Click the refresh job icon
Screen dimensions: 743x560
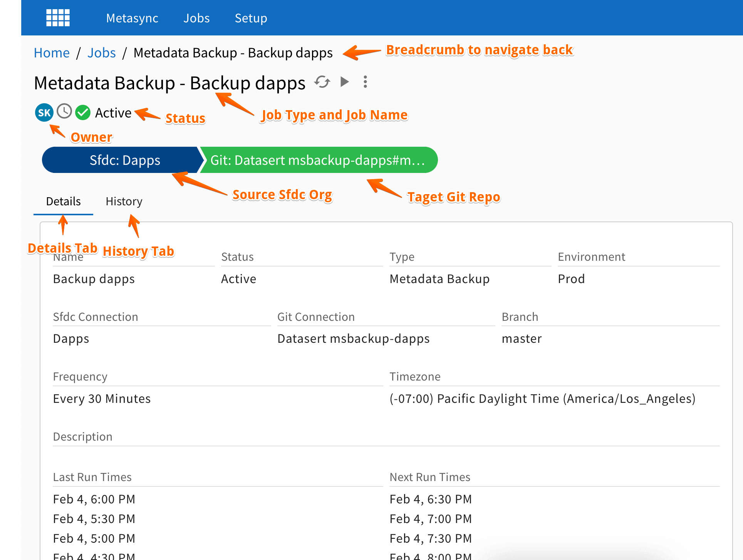click(x=322, y=82)
